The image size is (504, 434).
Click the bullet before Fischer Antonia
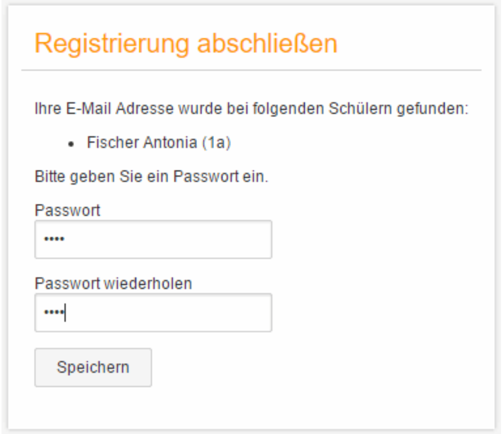point(71,144)
